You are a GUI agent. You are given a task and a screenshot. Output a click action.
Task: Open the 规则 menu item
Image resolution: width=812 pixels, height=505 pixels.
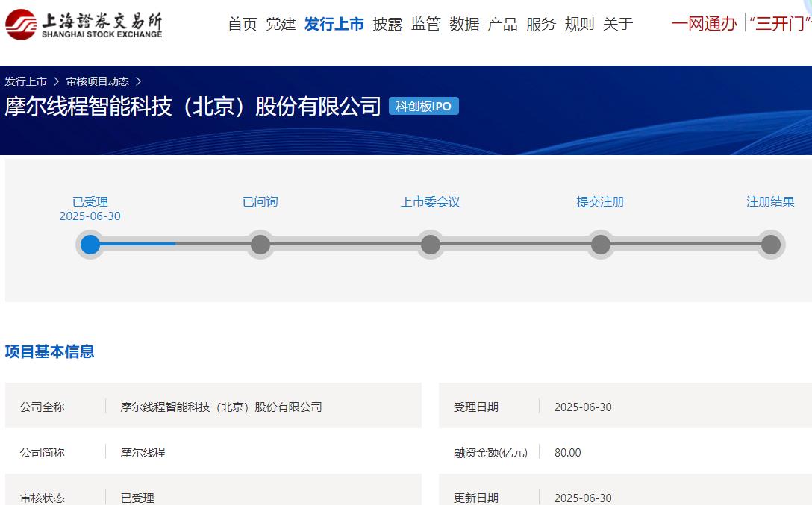[579, 24]
